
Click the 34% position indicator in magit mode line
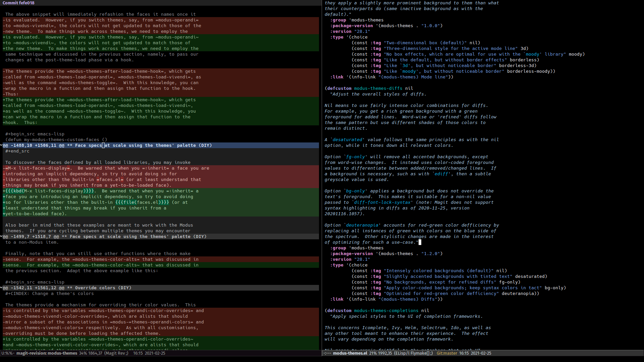pos(83,353)
